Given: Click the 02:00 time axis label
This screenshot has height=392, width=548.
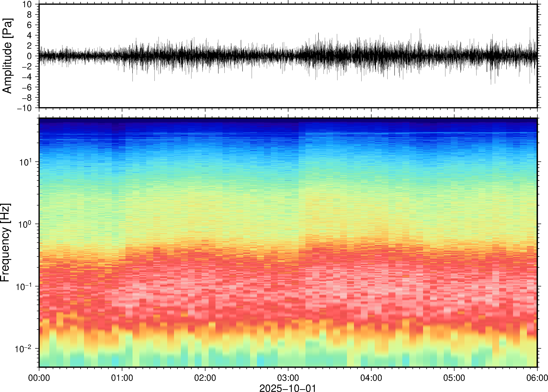Looking at the screenshot, I should point(205,378).
